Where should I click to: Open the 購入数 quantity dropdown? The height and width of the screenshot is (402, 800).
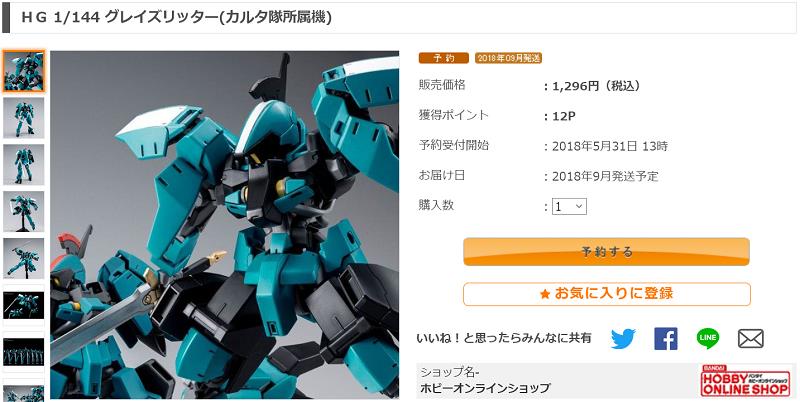(x=569, y=207)
